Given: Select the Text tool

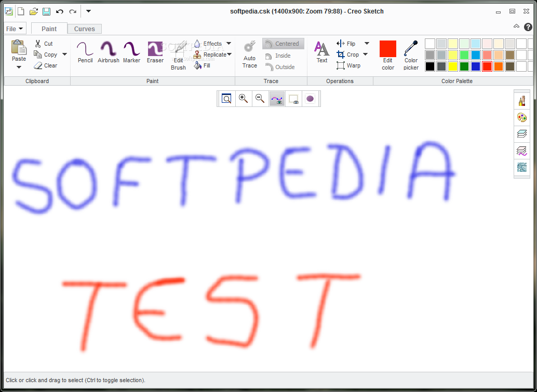Looking at the screenshot, I should coord(322,52).
